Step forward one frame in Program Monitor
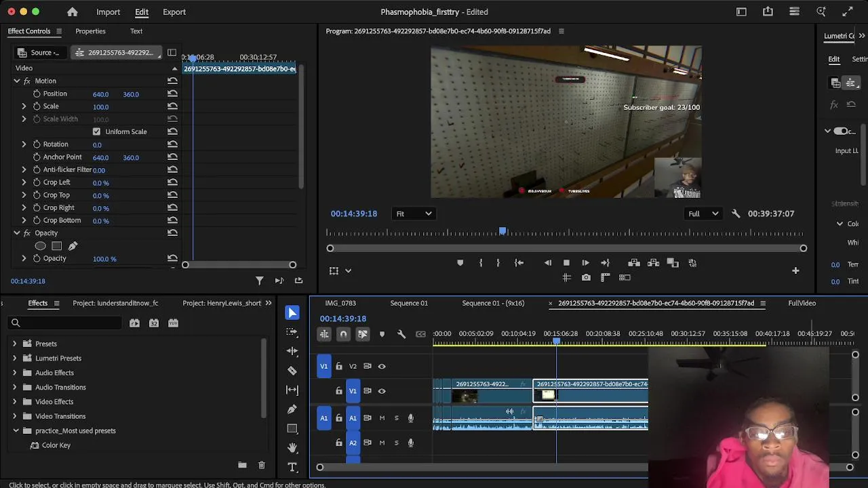Screen dimensions: 868x488 (585, 263)
